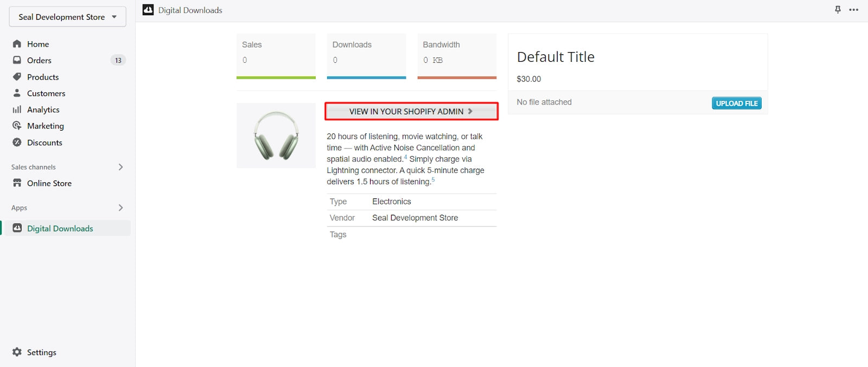
Task: Click the Home house icon in the sidebar
Action: (x=17, y=44)
